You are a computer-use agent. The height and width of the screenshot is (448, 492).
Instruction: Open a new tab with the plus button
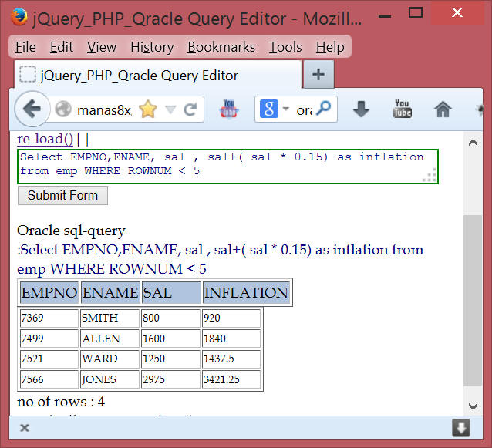tap(318, 75)
